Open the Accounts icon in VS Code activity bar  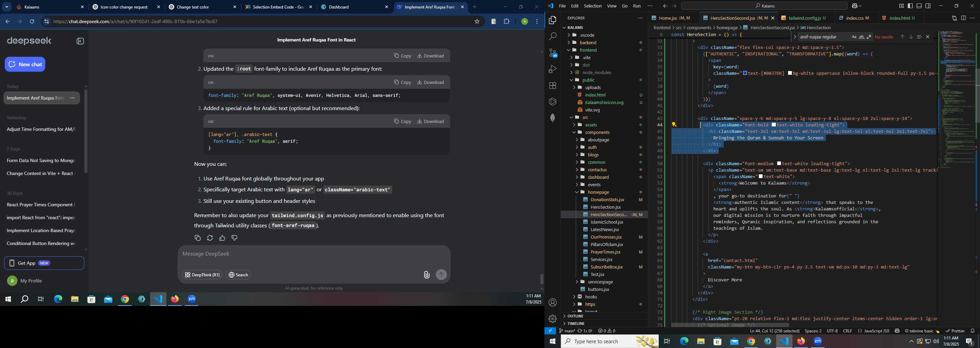point(552,302)
